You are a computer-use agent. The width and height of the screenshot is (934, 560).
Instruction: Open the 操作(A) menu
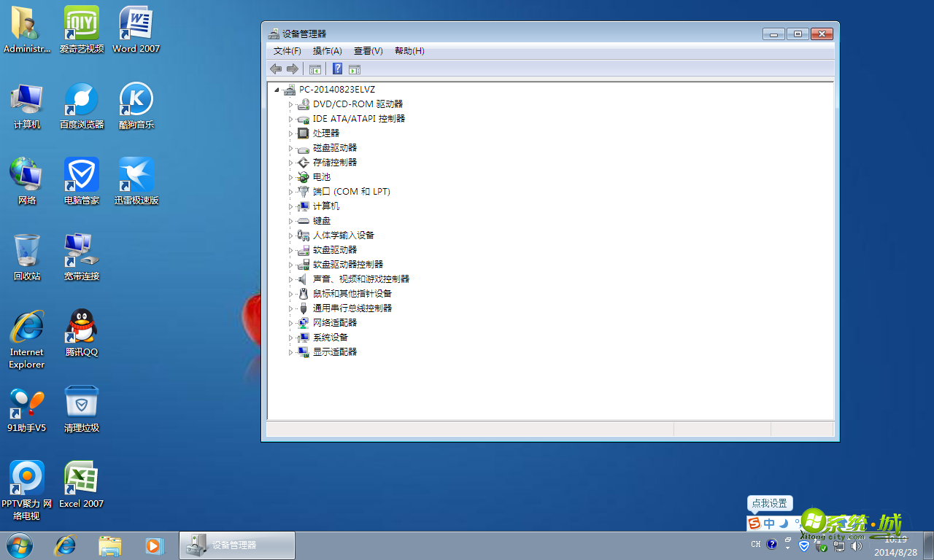click(x=327, y=51)
